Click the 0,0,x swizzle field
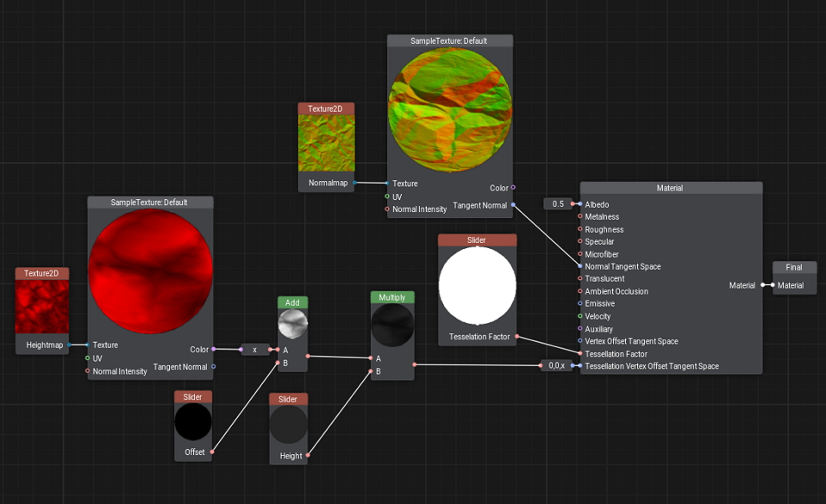The width and height of the screenshot is (826, 504). point(556,365)
